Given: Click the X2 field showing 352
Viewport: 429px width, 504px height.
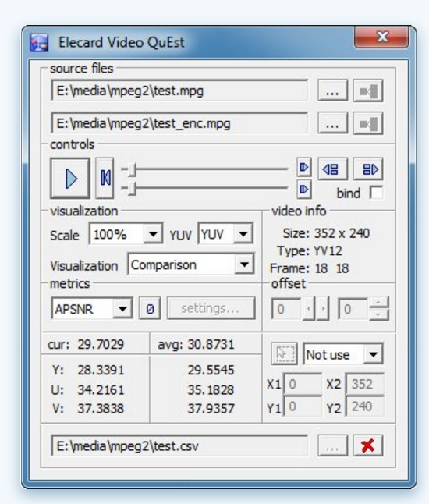Looking at the screenshot, I should (365, 384).
